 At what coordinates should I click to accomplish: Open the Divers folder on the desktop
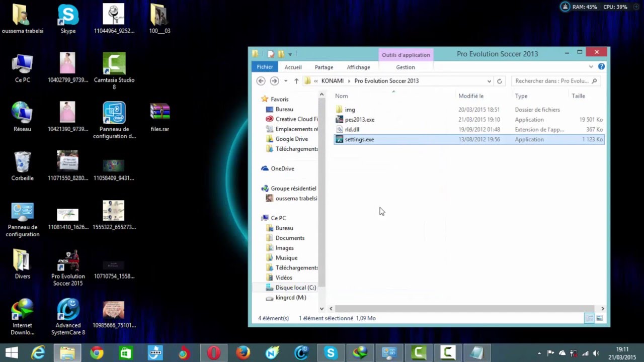coord(23,264)
